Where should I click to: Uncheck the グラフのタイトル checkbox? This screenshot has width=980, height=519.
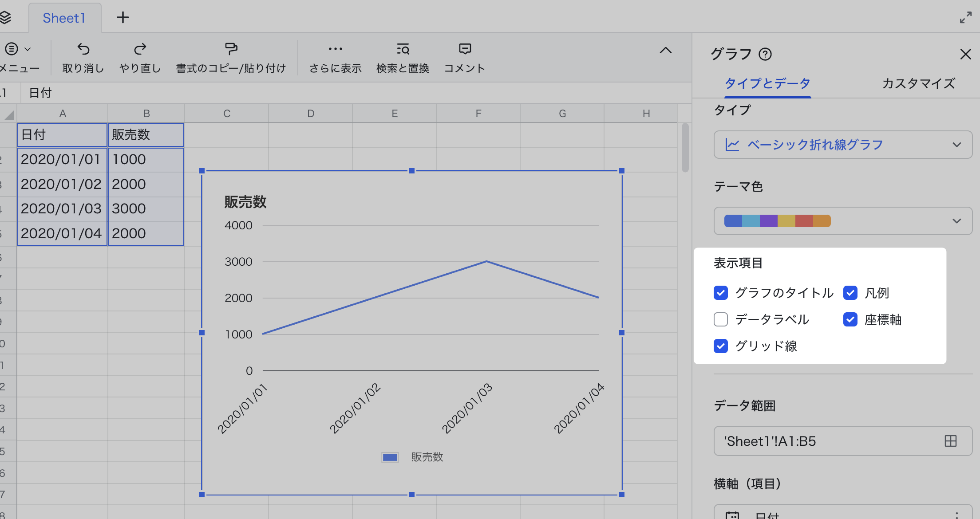[x=721, y=293]
